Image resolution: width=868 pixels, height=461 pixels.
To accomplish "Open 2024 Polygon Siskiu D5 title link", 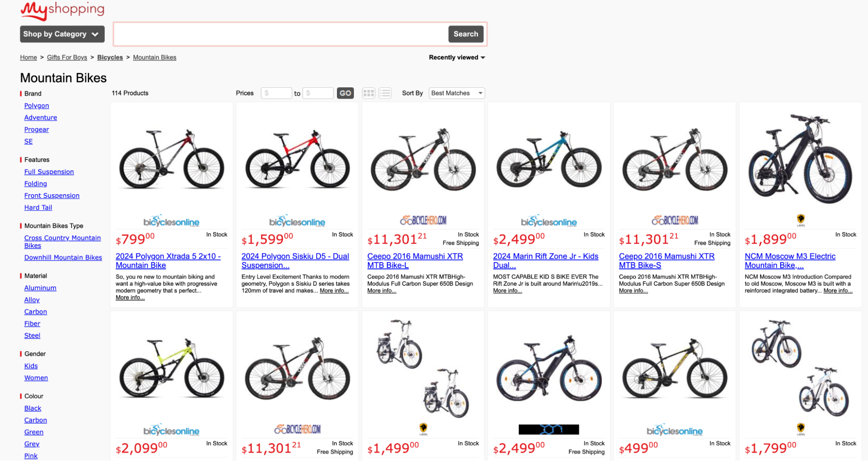I will pyautogui.click(x=295, y=261).
